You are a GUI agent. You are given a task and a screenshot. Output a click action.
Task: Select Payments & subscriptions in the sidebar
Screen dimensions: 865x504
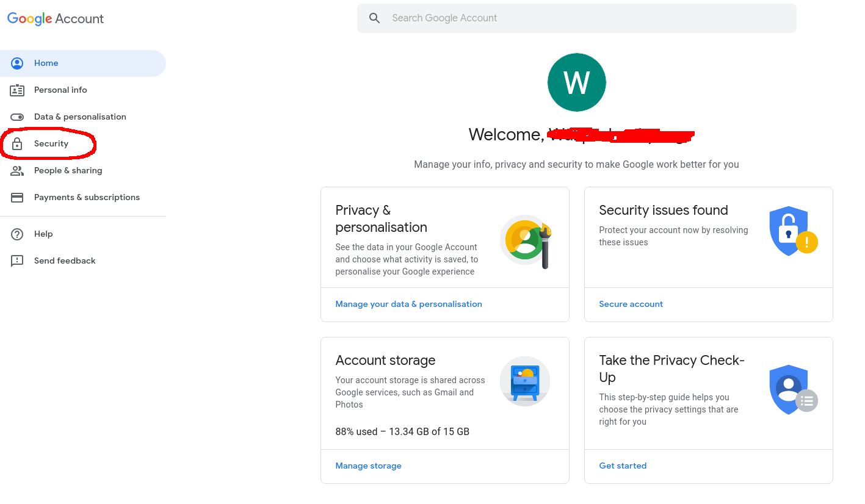point(87,197)
